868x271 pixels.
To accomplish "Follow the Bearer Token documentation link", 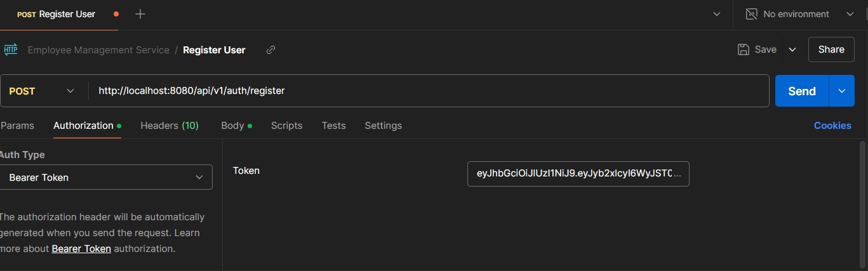I will click(81, 249).
